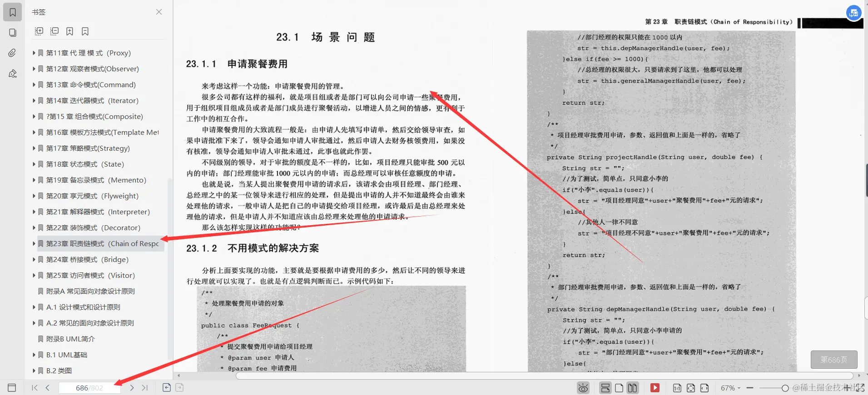
Task: Click the bookmark panel vertical scrollbar
Action: point(170,268)
